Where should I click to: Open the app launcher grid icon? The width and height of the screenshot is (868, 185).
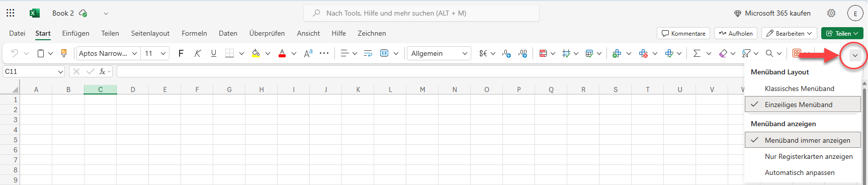[x=11, y=13]
